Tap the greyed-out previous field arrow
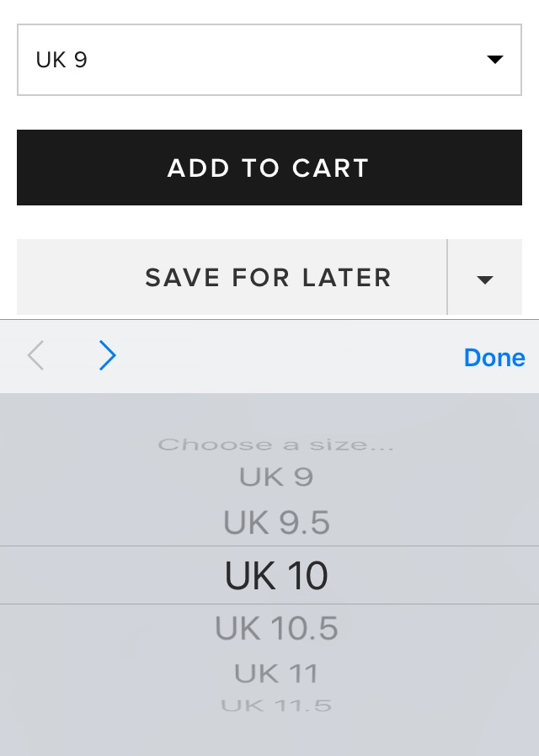This screenshot has width=539, height=756. coord(35,357)
